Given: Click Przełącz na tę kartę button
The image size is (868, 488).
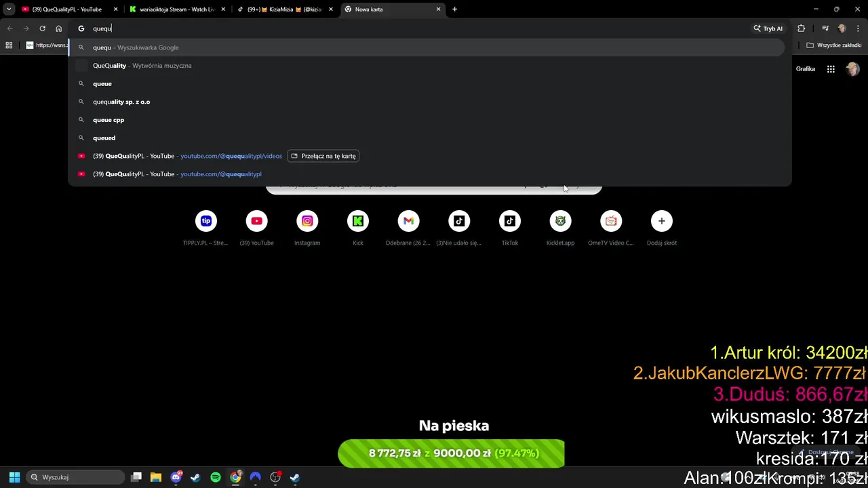Looking at the screenshot, I should pyautogui.click(x=323, y=156).
